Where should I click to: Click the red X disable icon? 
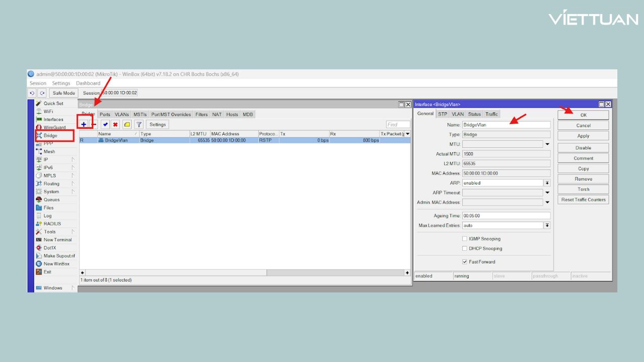tap(116, 125)
